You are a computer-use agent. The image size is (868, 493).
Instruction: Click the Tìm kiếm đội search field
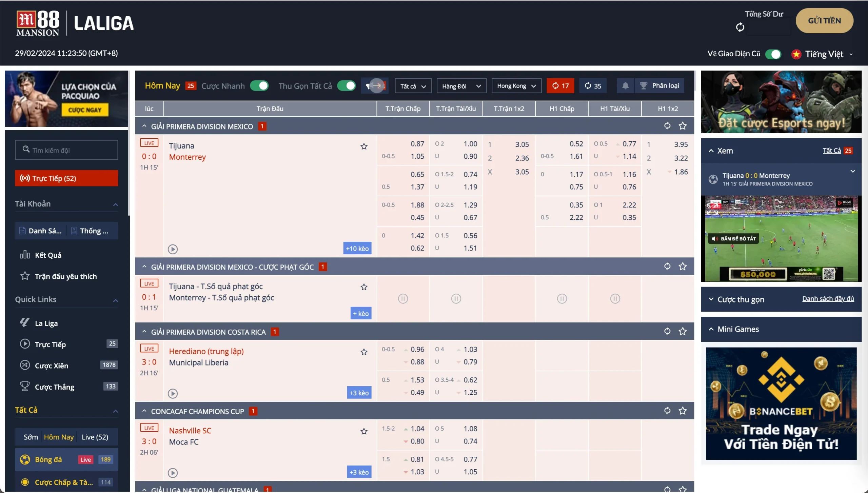(66, 150)
